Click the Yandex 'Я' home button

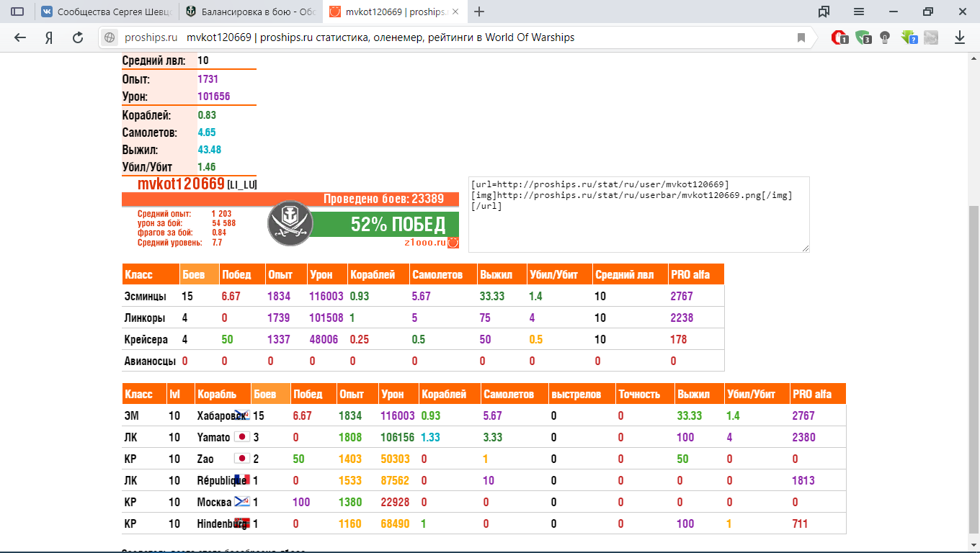coord(49,38)
